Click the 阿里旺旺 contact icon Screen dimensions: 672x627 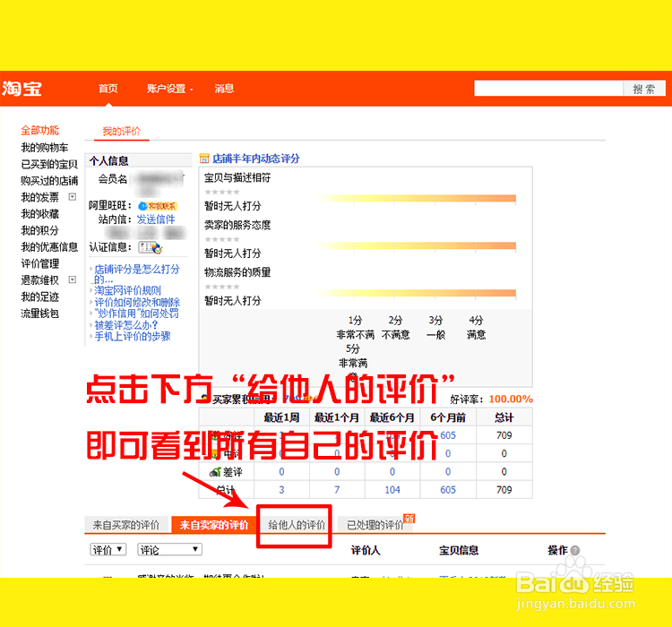[158, 206]
